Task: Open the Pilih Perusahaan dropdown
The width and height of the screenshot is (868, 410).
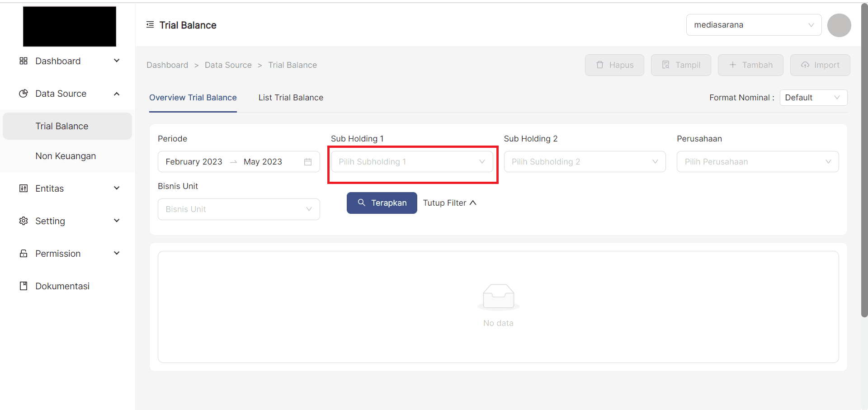Action: click(x=757, y=162)
